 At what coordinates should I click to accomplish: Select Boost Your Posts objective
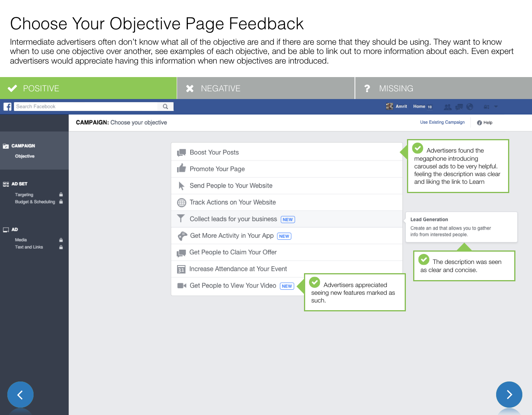287,152
